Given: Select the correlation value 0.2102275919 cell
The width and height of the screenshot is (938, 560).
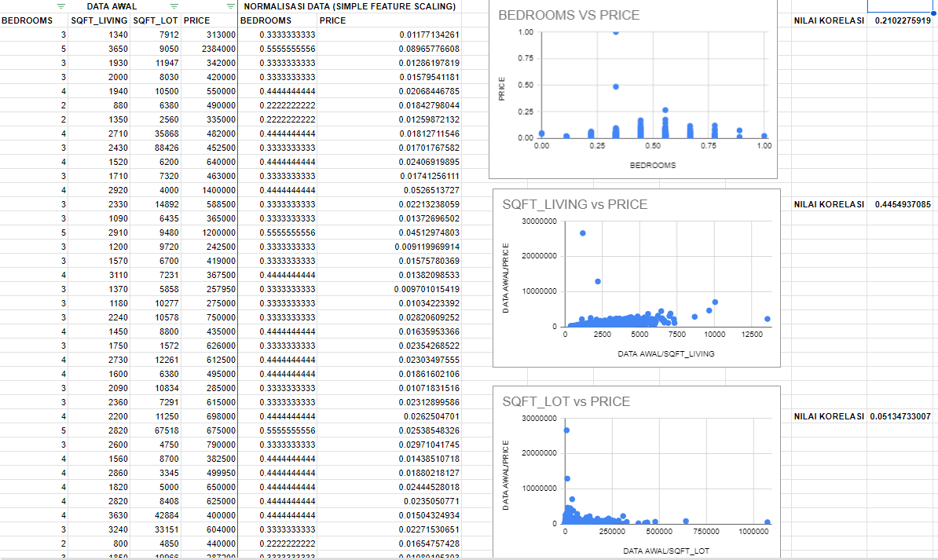Looking at the screenshot, I should click(x=902, y=20).
